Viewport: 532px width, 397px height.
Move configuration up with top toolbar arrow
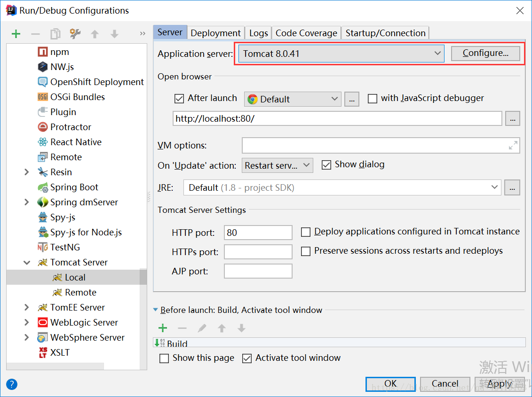click(x=95, y=34)
